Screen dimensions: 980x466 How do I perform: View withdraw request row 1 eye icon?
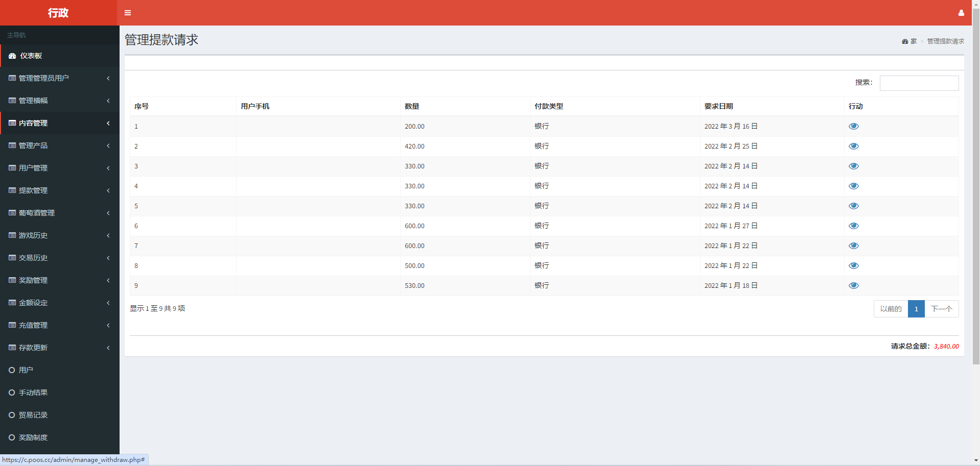[854, 126]
